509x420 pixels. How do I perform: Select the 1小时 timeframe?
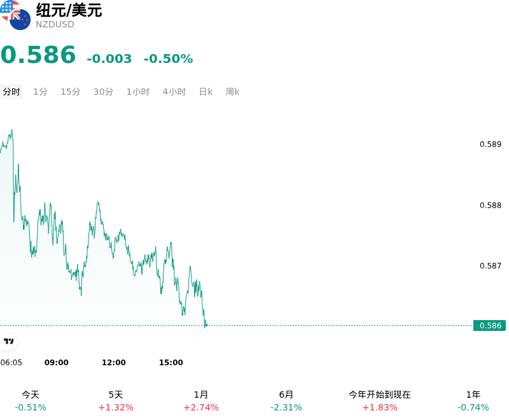138,92
